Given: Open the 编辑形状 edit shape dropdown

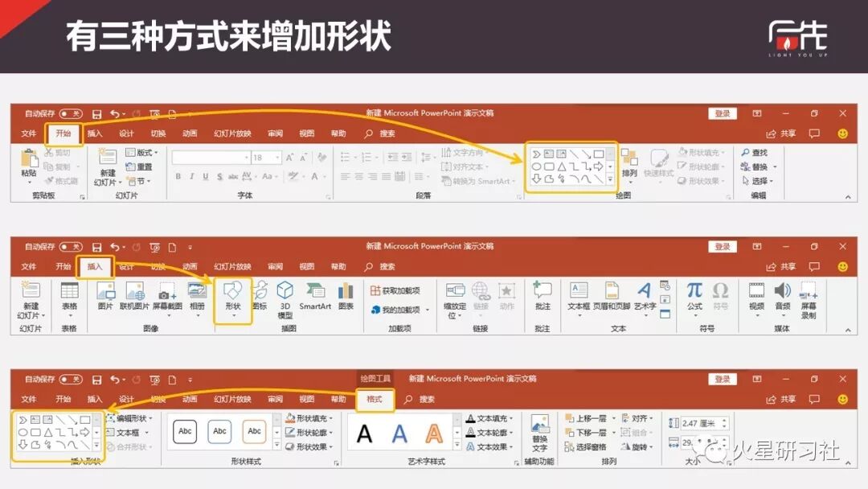Looking at the screenshot, I should [129, 418].
